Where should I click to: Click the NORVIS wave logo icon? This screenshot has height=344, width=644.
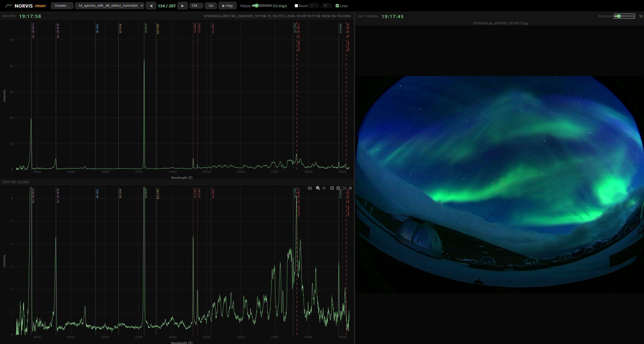tap(9, 6)
